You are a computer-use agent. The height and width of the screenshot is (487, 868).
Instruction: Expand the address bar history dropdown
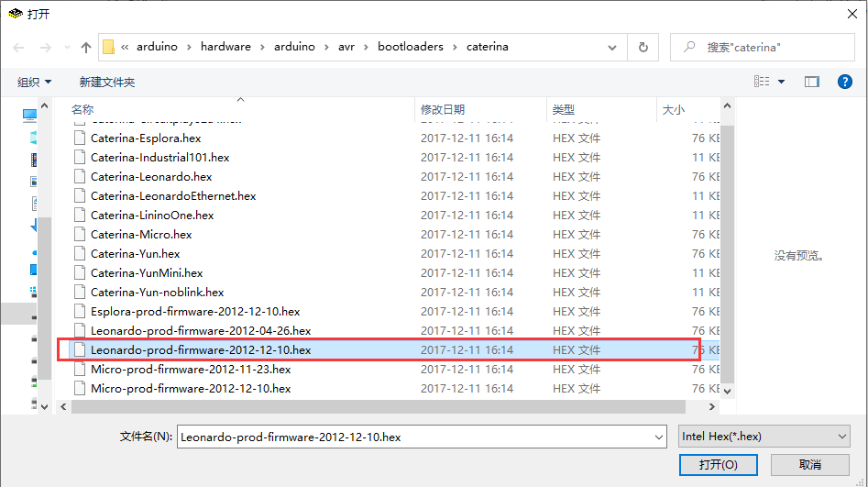(x=612, y=48)
